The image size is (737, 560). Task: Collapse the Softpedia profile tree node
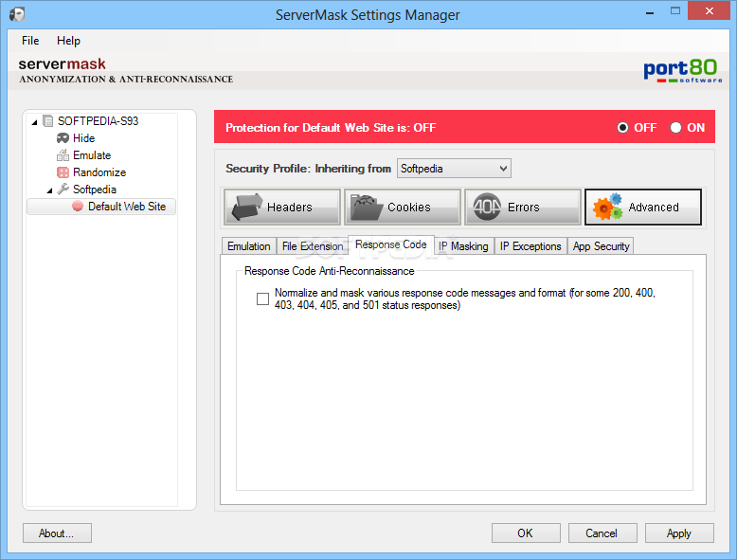coord(49,190)
